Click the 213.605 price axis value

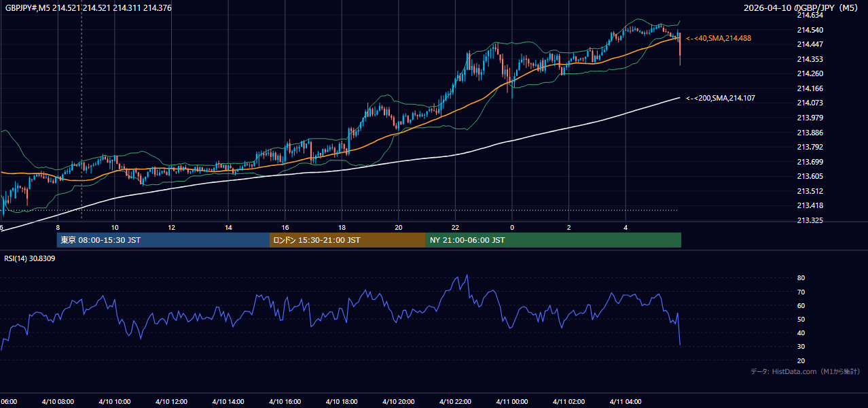(810, 176)
